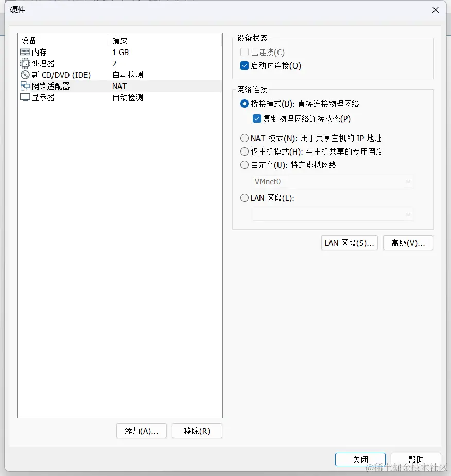The width and height of the screenshot is (451, 476).
Task: Open the LAN 区段 empty dropdown
Action: click(x=333, y=214)
